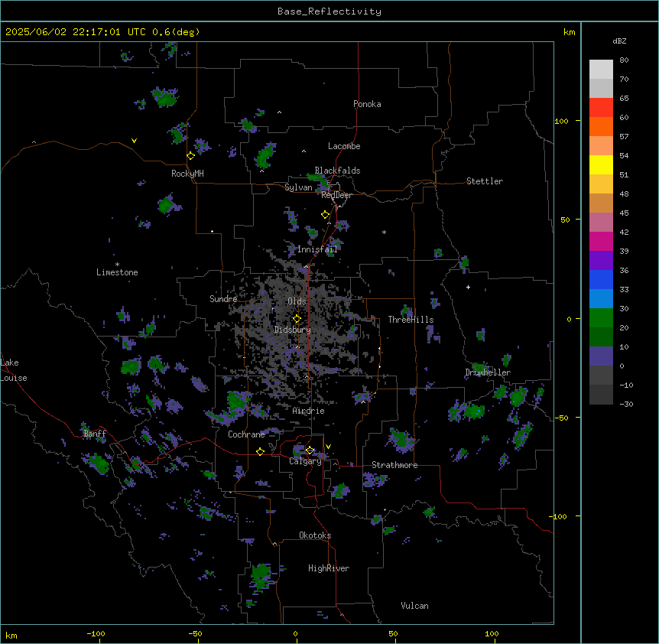The height and width of the screenshot is (644, 659).
Task: Select the purple 39-36 dBZ legend swatch
Action: [601, 261]
